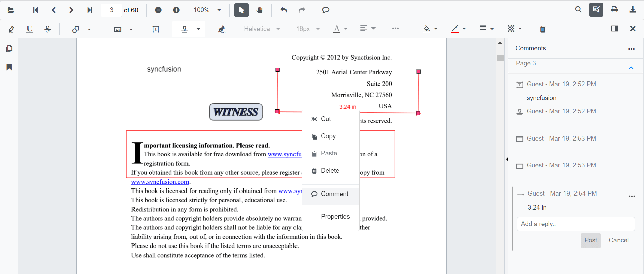This screenshot has height=274, width=644.
Task: Select the strikethrough annotation tool
Action: 48,29
